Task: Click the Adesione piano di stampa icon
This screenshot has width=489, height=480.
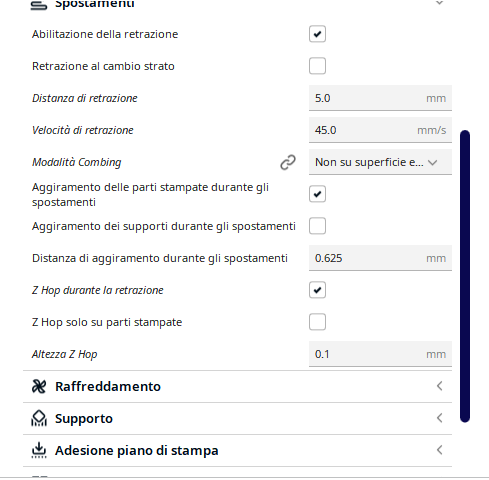Action: (x=39, y=450)
